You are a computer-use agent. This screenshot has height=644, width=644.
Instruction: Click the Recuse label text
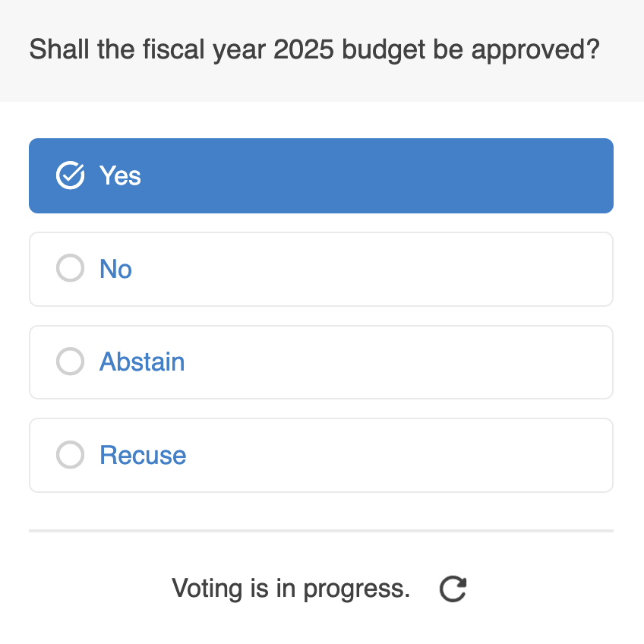142,455
